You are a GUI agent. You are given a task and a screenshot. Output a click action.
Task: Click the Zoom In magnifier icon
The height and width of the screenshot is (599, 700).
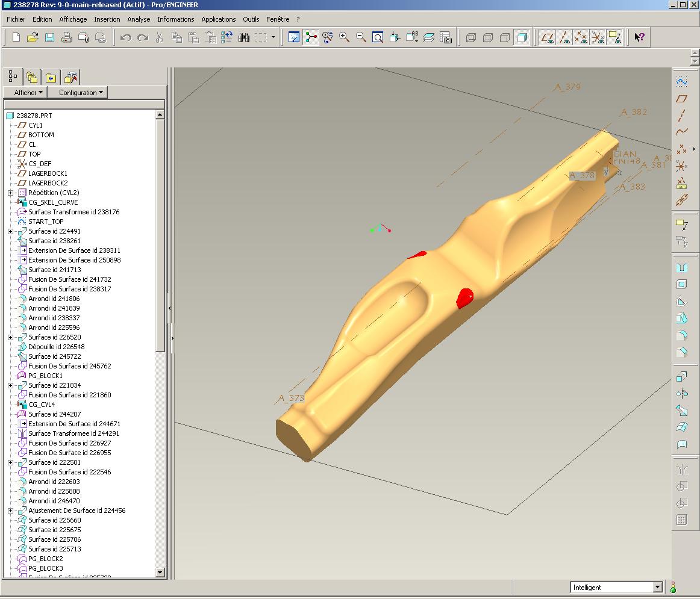345,37
